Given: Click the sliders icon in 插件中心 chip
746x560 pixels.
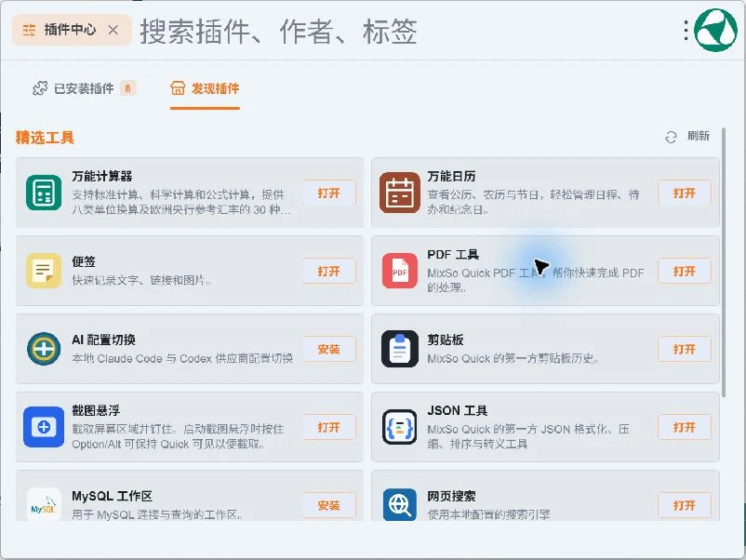Looking at the screenshot, I should tap(29, 30).
